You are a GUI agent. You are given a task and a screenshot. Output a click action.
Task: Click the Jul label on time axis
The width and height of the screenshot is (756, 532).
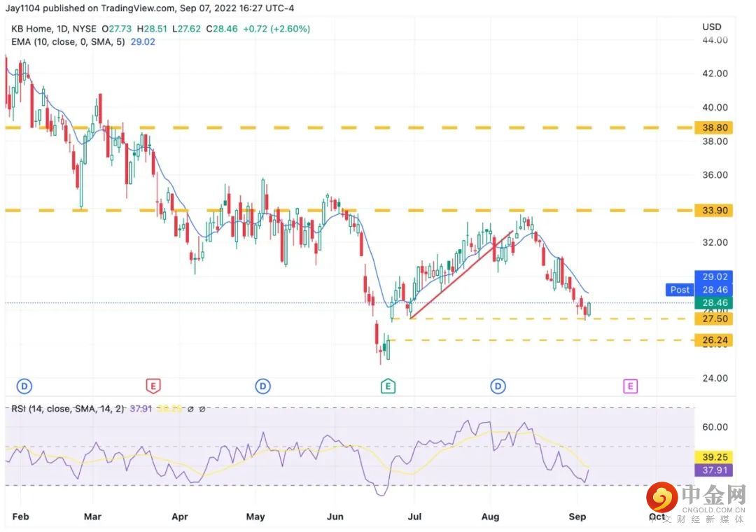click(x=414, y=517)
